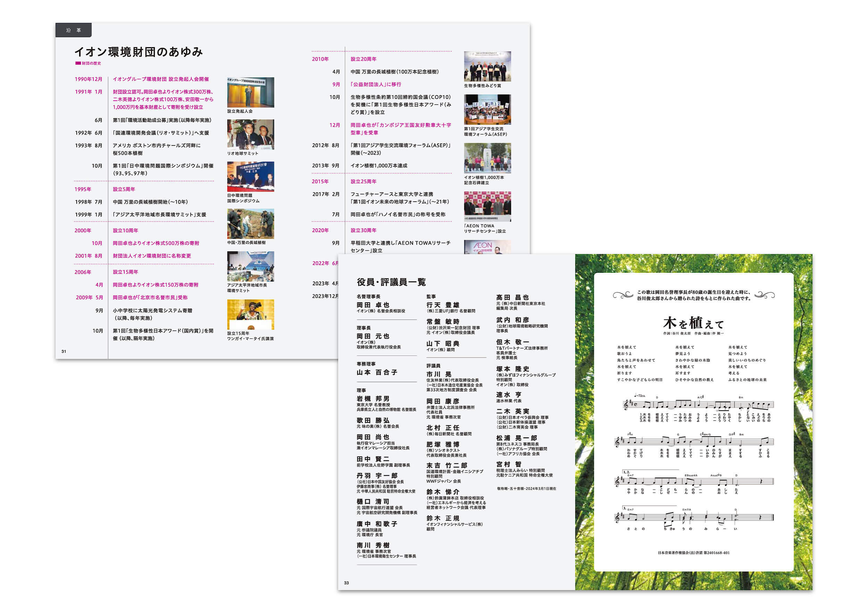Open the photo above the 「AEON TOWAリサーチセンター」設立 caption
Screen dimensions: 868x613
pos(487,206)
